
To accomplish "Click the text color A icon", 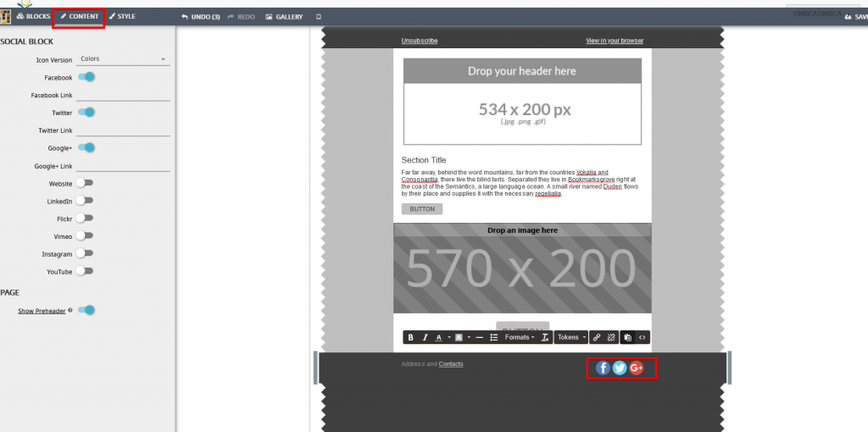I will click(438, 337).
